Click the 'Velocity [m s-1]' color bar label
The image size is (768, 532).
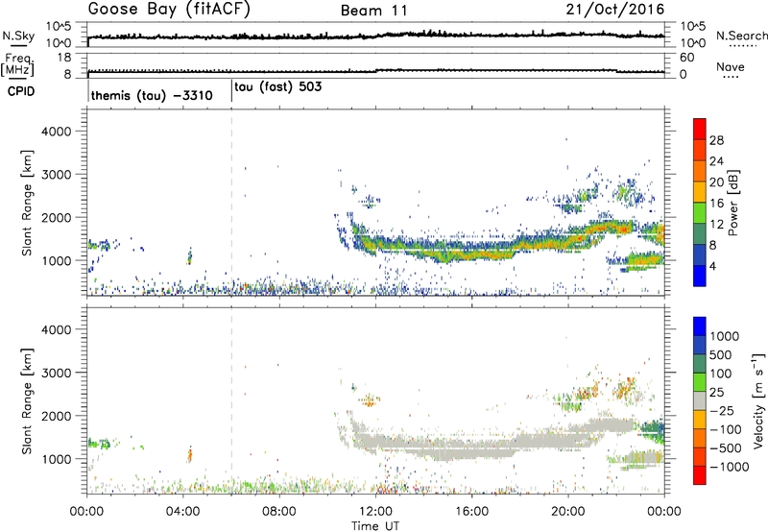tap(758, 399)
